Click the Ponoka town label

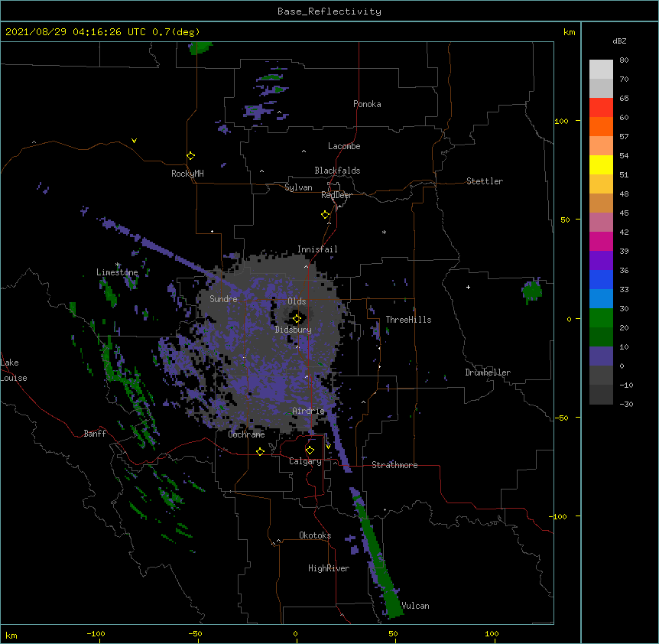tap(367, 104)
